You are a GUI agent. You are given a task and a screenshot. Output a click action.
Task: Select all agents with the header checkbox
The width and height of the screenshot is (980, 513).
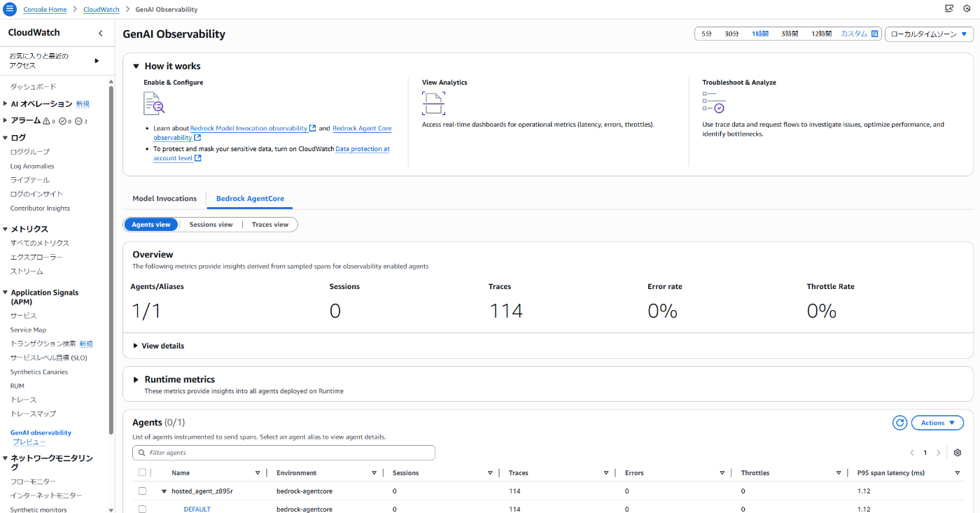point(143,472)
